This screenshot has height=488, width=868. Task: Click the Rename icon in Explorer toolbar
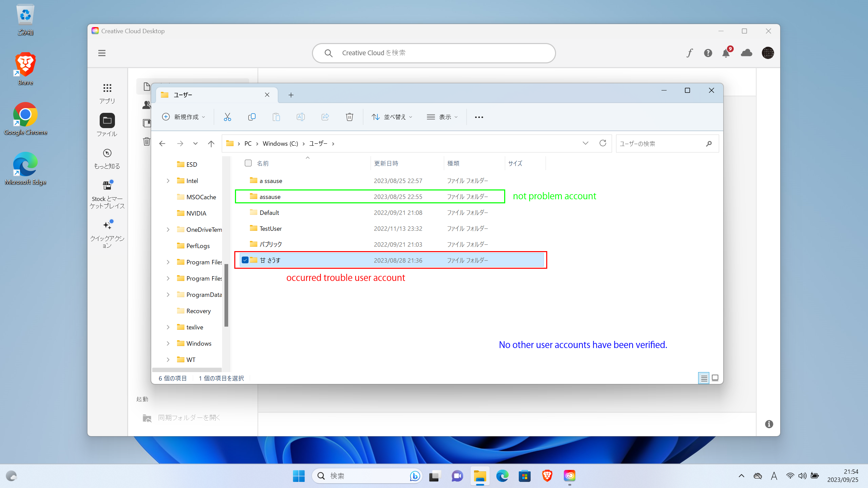click(300, 117)
